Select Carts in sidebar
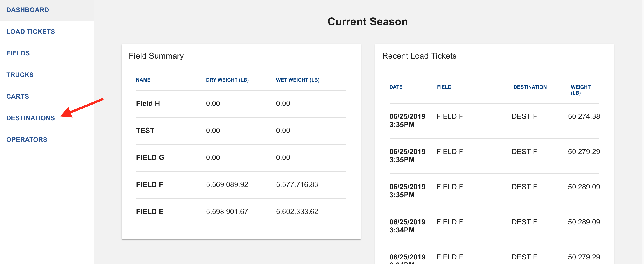This screenshot has height=264, width=644. pos(18,96)
